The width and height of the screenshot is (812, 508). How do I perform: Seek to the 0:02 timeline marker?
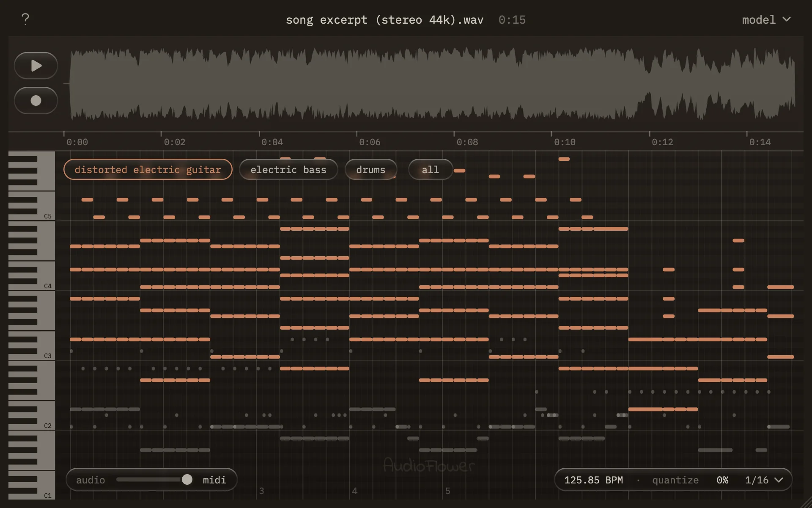[x=174, y=142]
